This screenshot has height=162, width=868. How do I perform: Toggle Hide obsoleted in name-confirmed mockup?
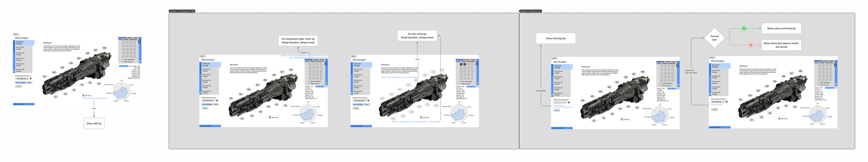tap(819, 83)
